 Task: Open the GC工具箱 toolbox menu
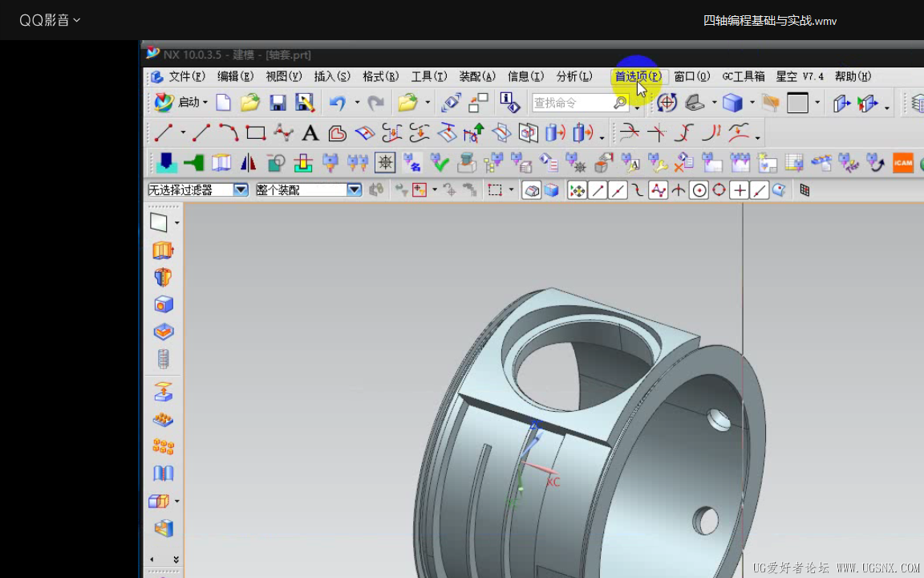click(744, 76)
